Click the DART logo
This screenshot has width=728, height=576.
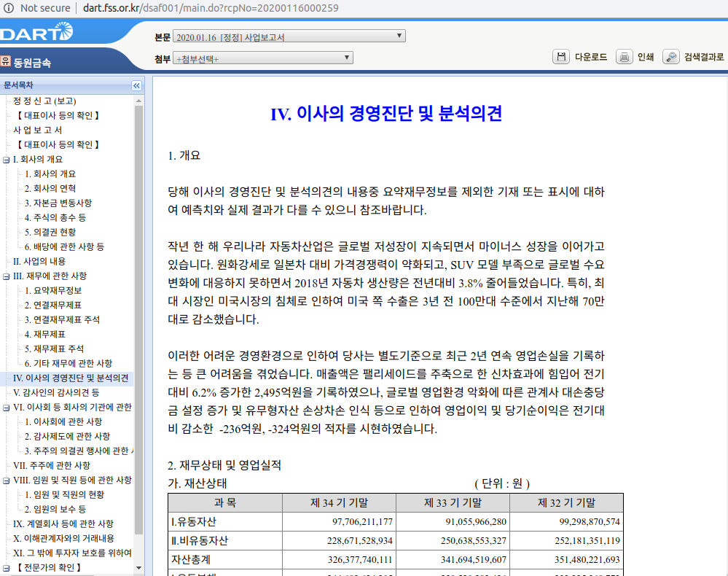[36, 31]
